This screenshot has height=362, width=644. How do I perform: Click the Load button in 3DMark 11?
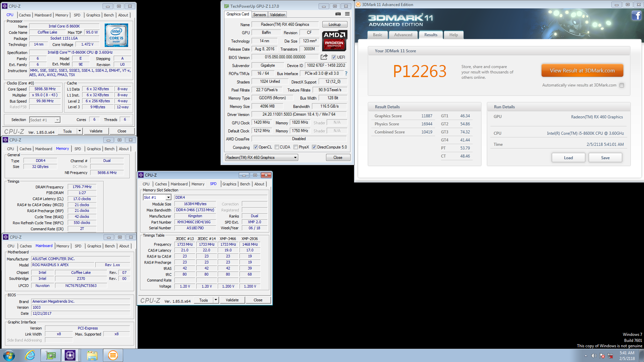568,158
